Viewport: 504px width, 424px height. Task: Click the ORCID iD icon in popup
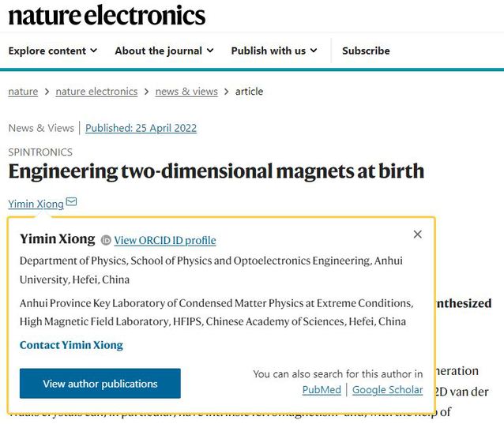(106, 239)
